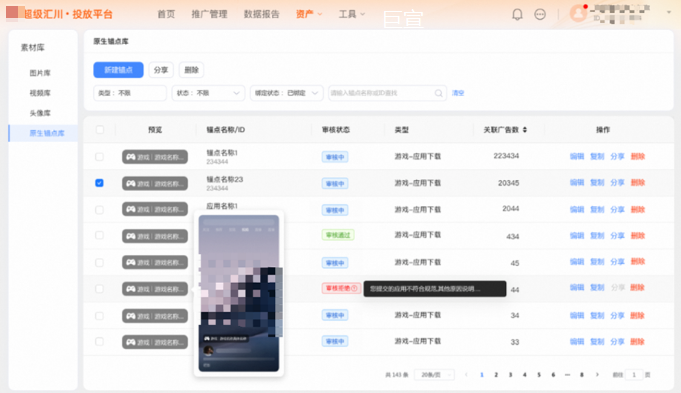Share the 应用名称1 row

pyautogui.click(x=617, y=210)
